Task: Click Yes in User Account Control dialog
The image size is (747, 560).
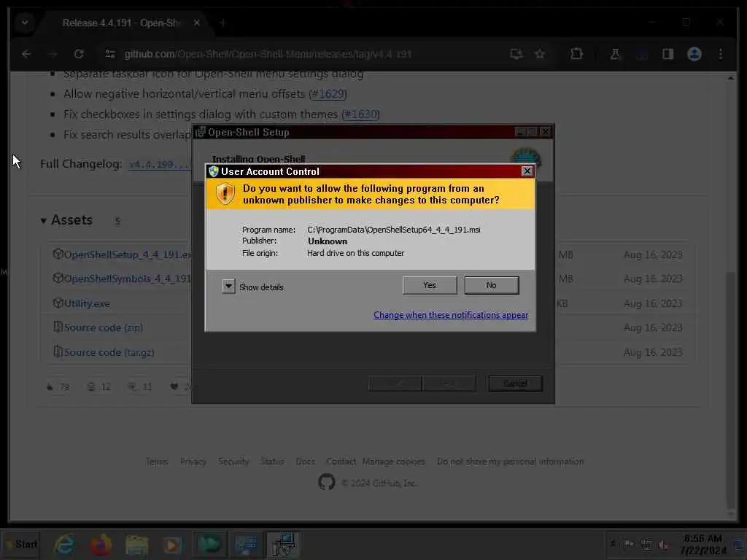Action: pos(429,285)
